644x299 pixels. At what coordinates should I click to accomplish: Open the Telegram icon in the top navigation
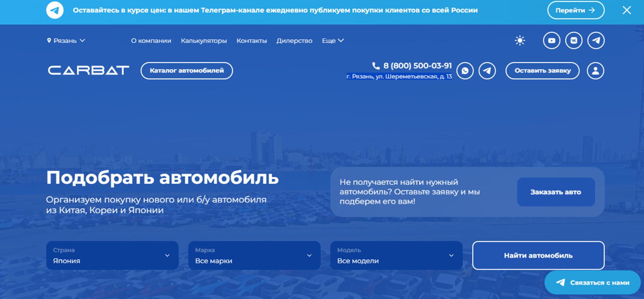click(596, 41)
